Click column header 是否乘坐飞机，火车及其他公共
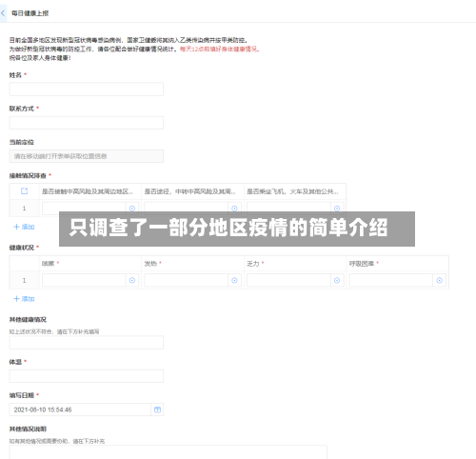The width and height of the screenshot is (476, 459). [x=292, y=191]
